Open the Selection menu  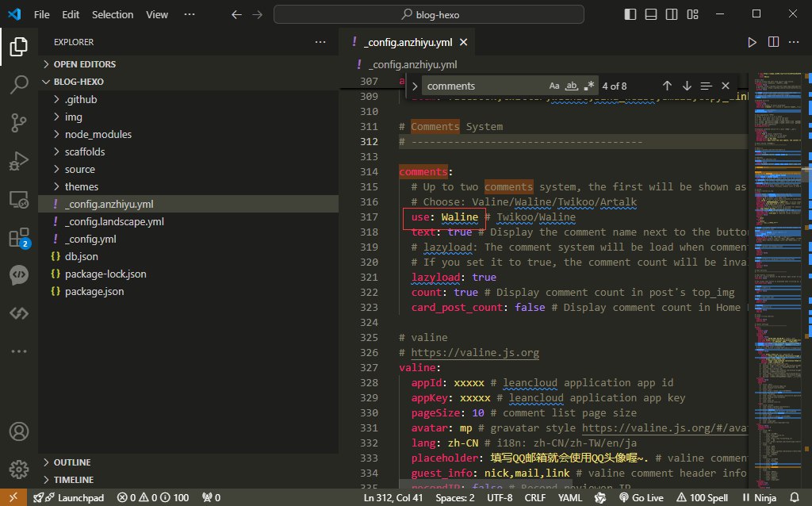coord(113,14)
